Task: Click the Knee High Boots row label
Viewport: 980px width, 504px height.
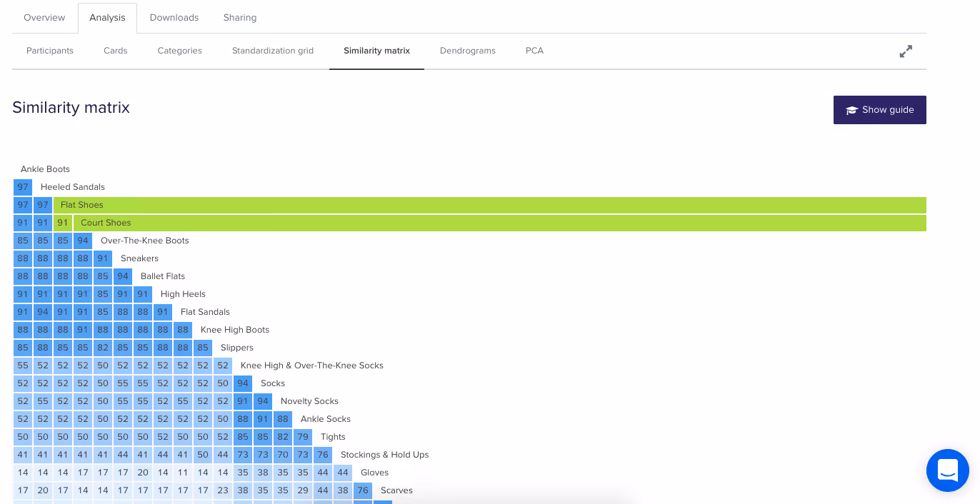Action: point(235,330)
